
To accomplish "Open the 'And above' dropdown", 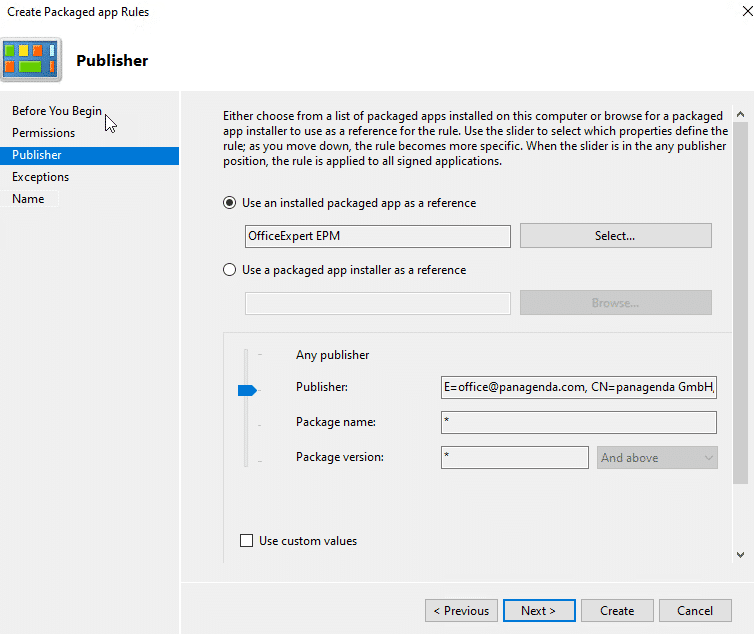I will click(657, 457).
